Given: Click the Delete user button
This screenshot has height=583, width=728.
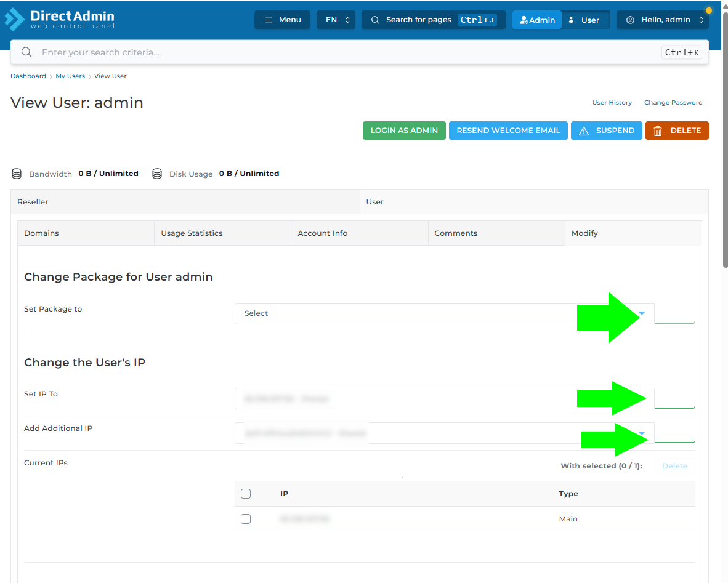Looking at the screenshot, I should coord(677,131).
